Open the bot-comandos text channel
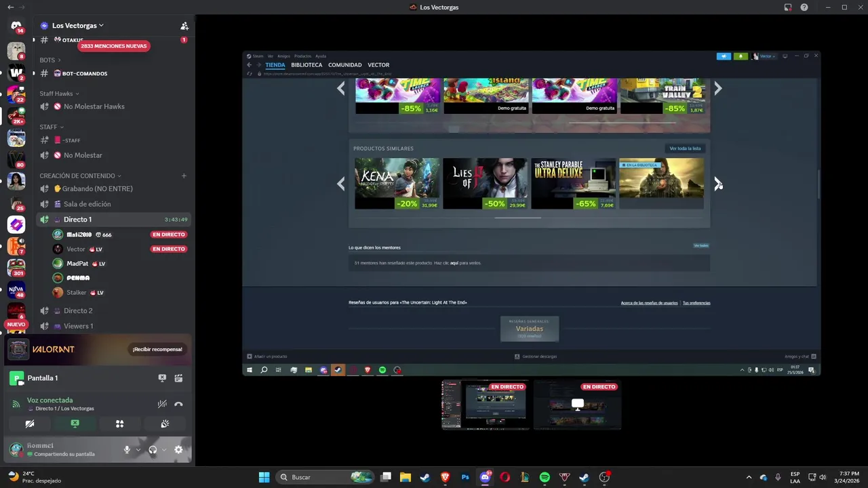Screen dimensions: 868x488 coord(114,73)
